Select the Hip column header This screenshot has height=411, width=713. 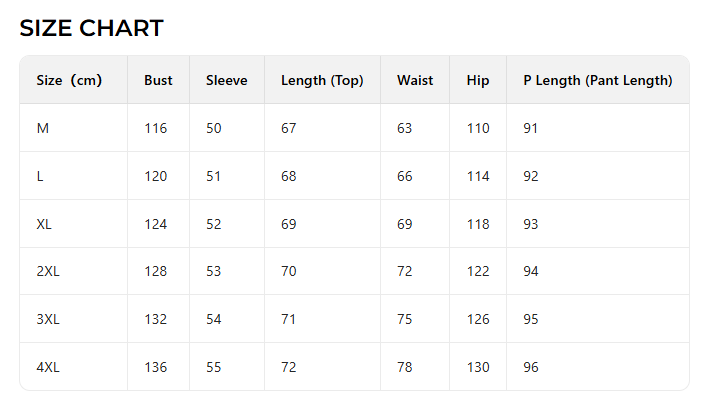pyautogui.click(x=478, y=80)
